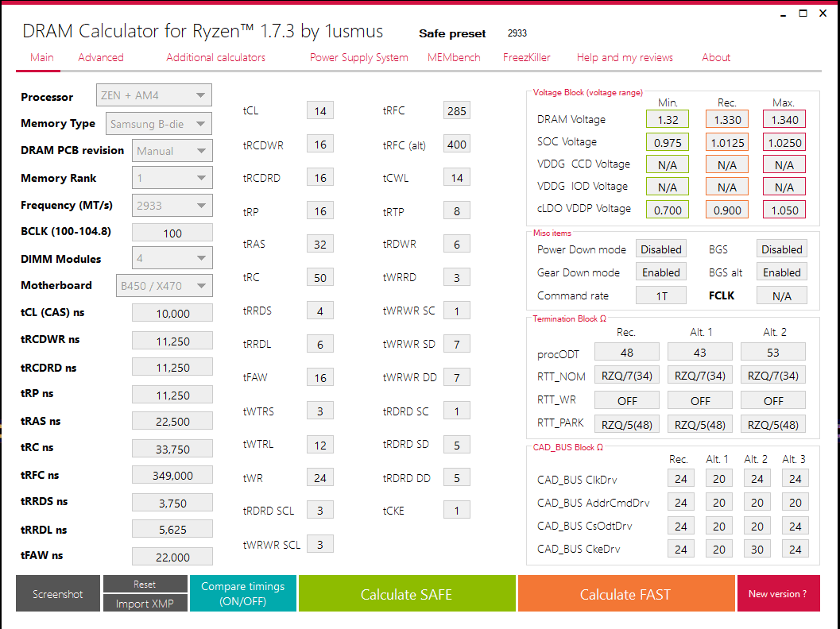
Task: Click CAD_BUS AddrCmdDrv Alt. 1 value 20
Action: 719,502
